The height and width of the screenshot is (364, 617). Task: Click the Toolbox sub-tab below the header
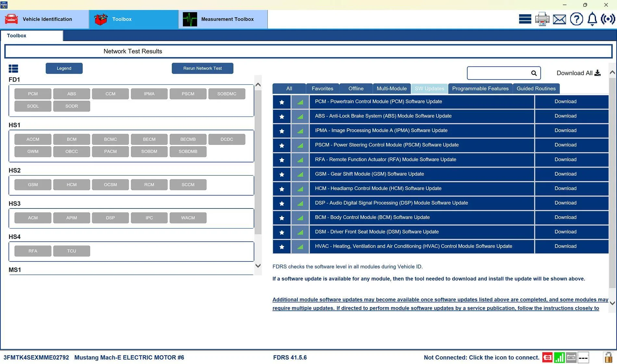click(x=31, y=36)
